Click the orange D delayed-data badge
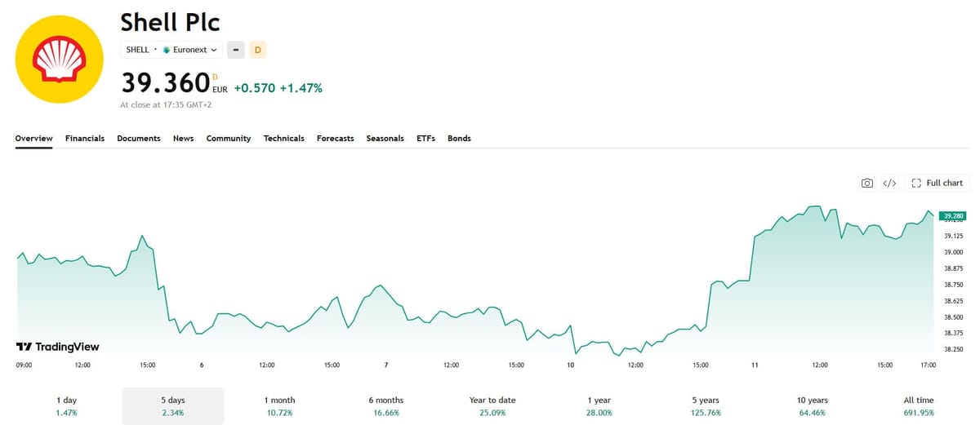The height and width of the screenshot is (425, 980). 258,50
